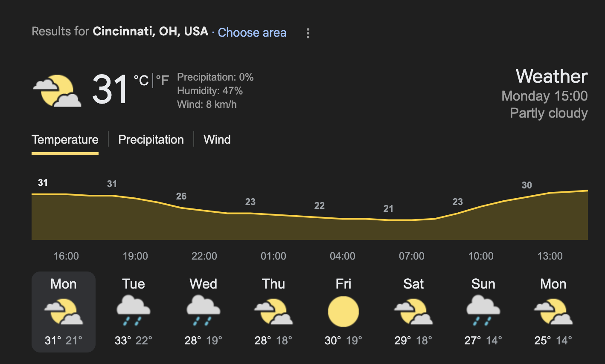This screenshot has width=605, height=364.
Task: Select Friday's sunny icon
Action: [x=343, y=312]
